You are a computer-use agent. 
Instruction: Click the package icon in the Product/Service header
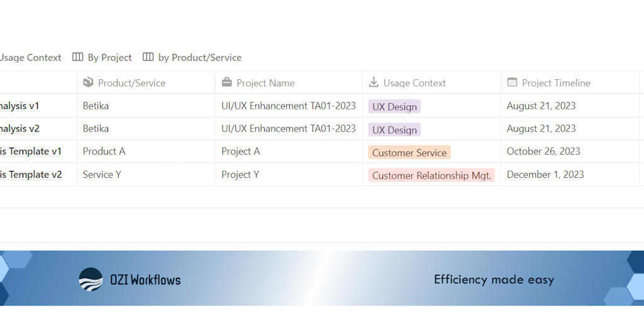tap(88, 82)
